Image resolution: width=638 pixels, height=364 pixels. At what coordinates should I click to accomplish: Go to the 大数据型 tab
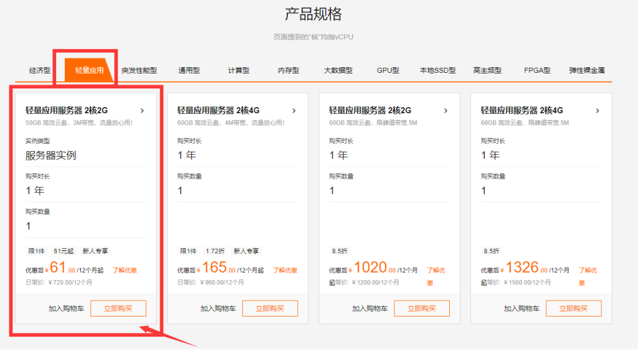(x=338, y=70)
